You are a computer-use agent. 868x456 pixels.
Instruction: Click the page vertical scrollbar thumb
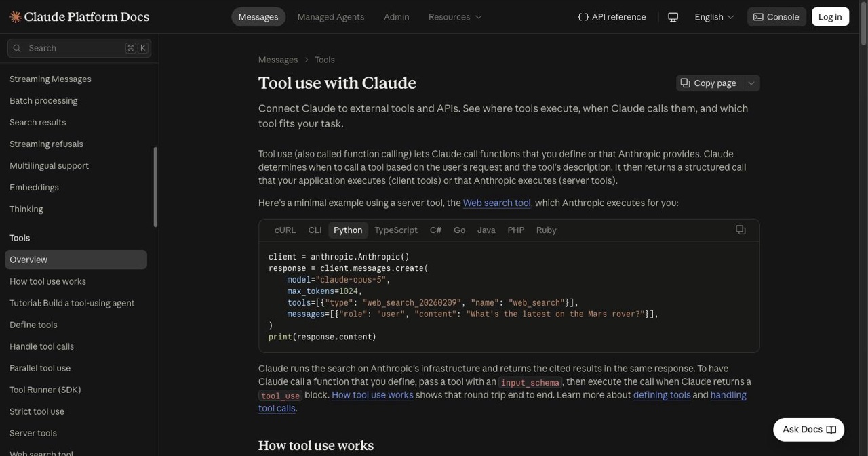point(863,24)
